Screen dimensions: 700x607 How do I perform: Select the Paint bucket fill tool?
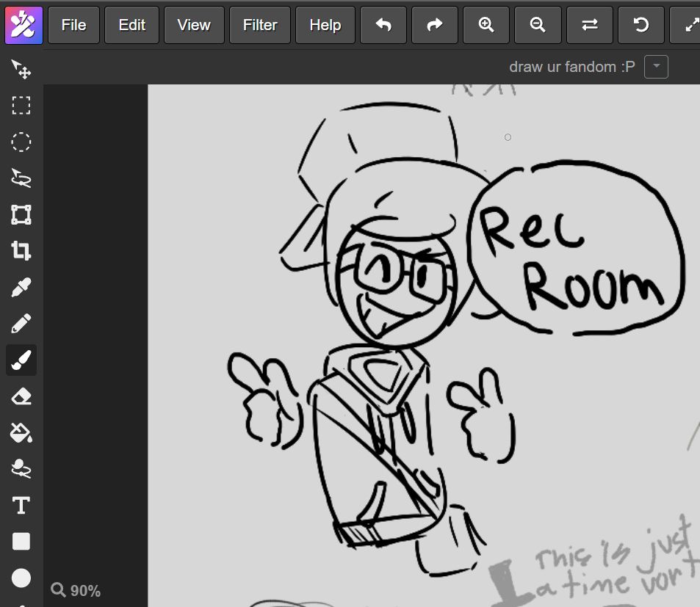click(21, 432)
